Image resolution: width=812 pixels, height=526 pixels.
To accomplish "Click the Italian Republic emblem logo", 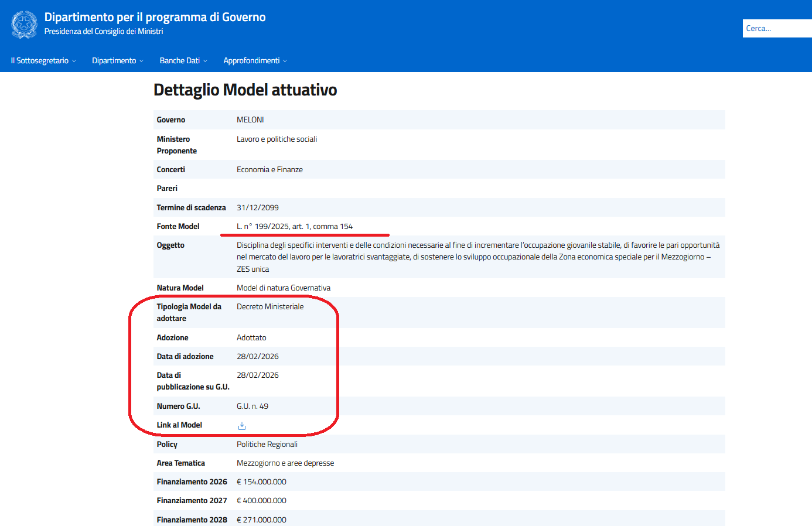I will coord(24,25).
